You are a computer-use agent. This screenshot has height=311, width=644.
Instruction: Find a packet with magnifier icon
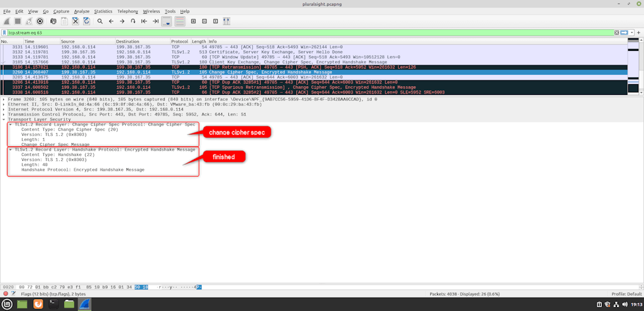pyautogui.click(x=100, y=21)
